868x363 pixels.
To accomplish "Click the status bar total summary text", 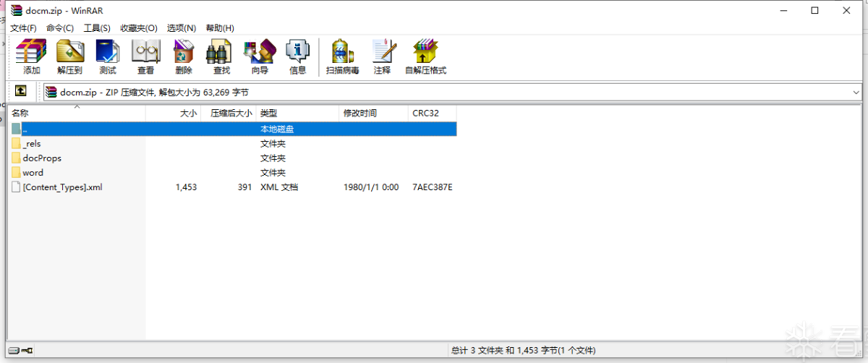I will tap(523, 350).
